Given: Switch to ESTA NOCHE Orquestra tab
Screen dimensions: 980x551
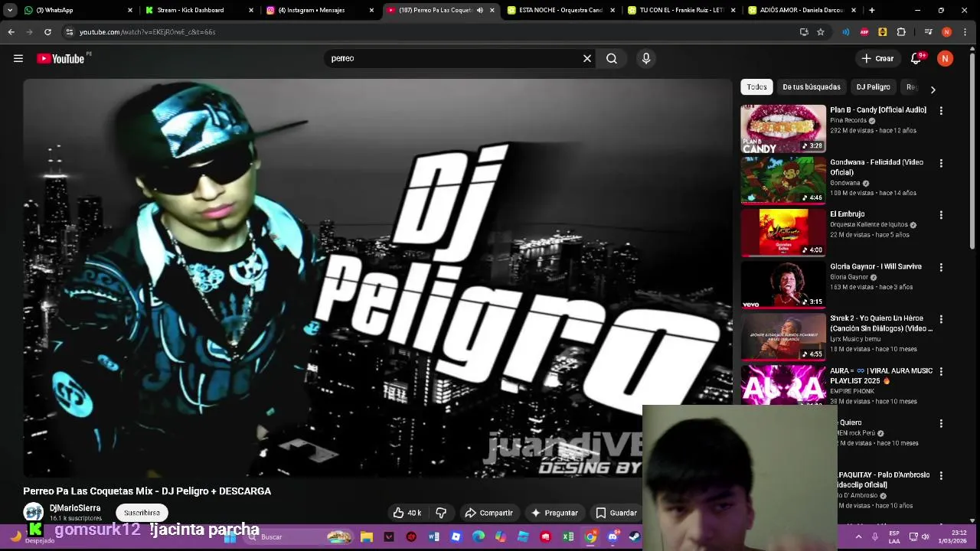Looking at the screenshot, I should click(561, 10).
